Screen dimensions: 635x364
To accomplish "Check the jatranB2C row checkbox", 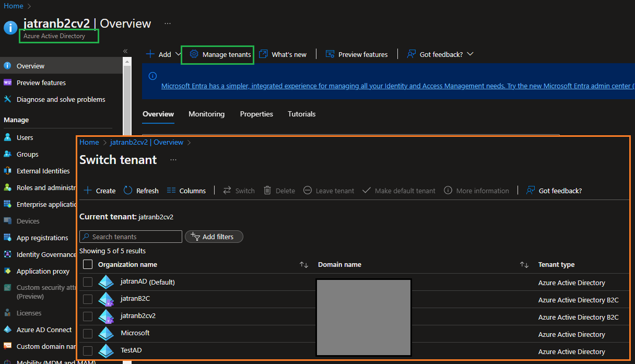I will point(88,299).
